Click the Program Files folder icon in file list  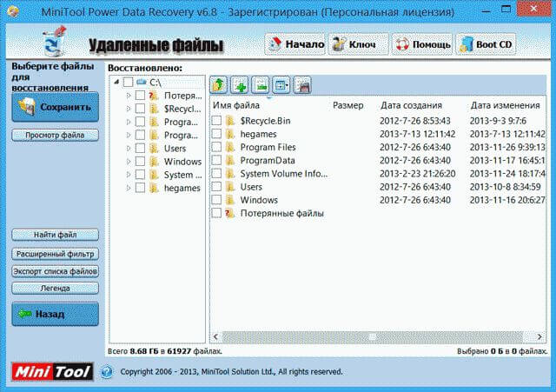click(230, 147)
